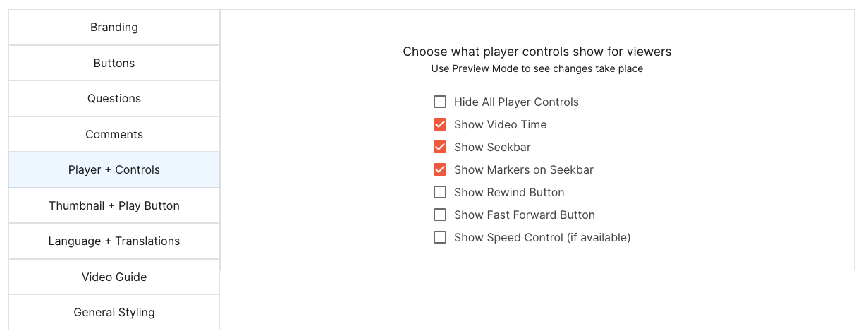Image resolution: width=868 pixels, height=336 pixels.
Task: Click the "Show Rewind Button" label text
Action: tap(509, 193)
